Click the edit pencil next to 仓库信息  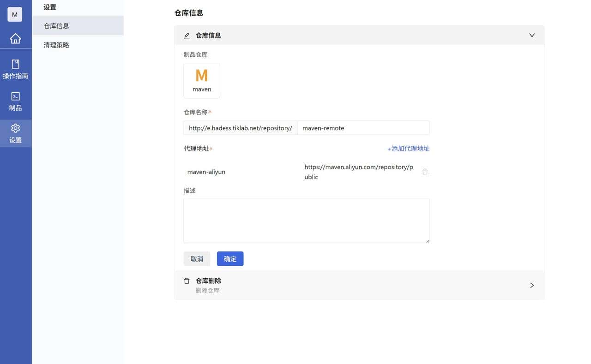pyautogui.click(x=187, y=35)
